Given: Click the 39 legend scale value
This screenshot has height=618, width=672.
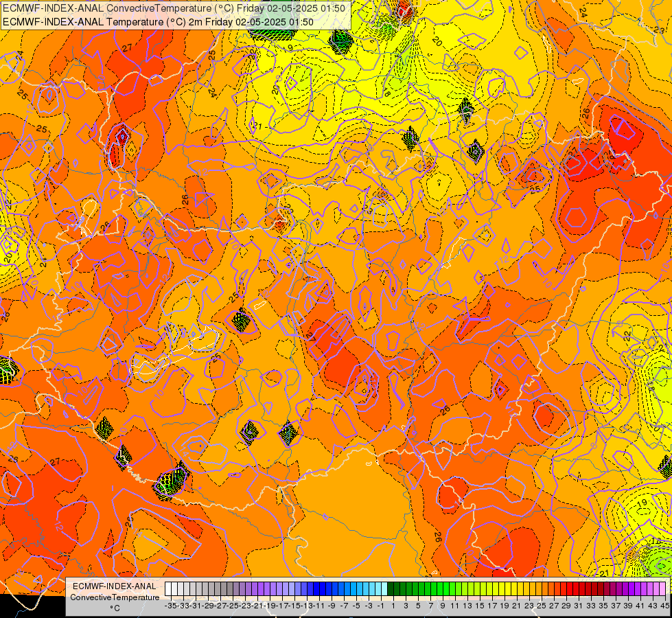Looking at the screenshot, I should pyautogui.click(x=629, y=606).
